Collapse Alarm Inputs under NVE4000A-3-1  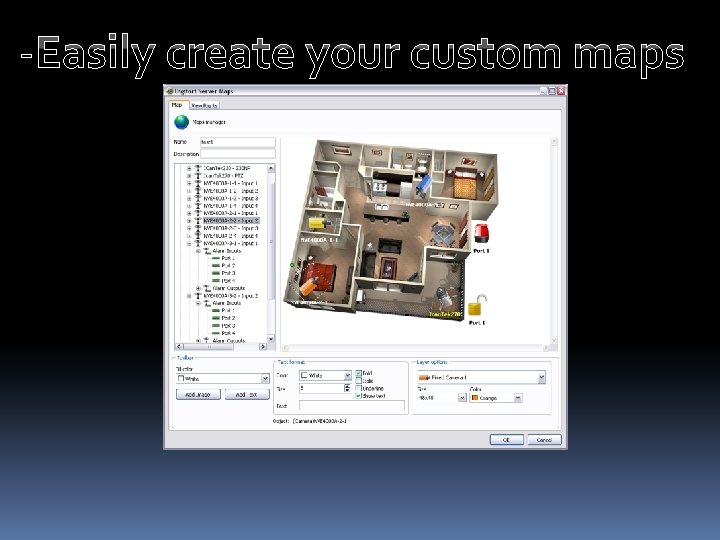[198, 251]
